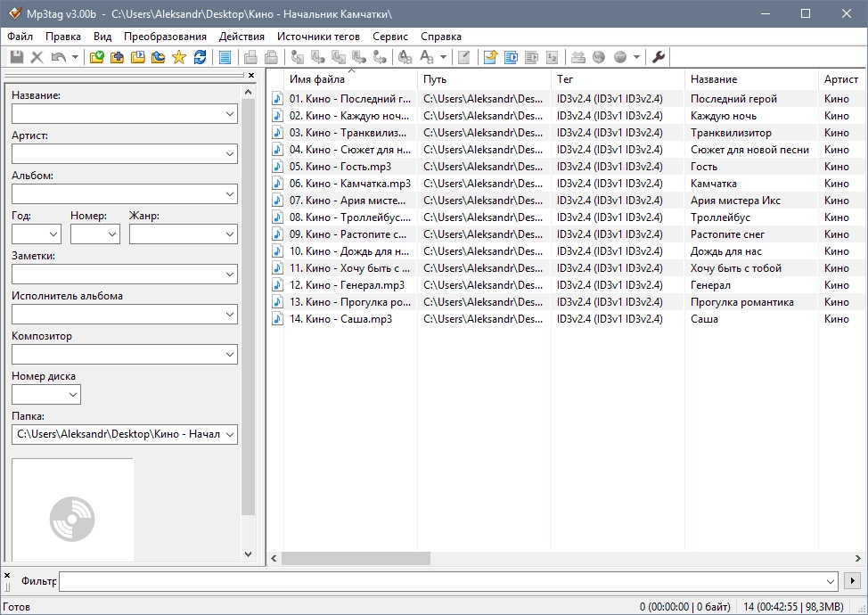Sort by the Артист column header

842,79
